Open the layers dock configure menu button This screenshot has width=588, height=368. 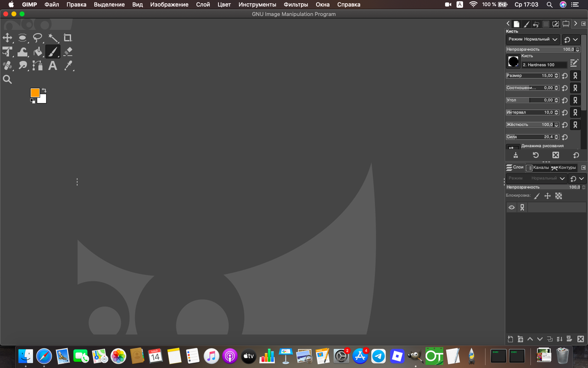[583, 167]
